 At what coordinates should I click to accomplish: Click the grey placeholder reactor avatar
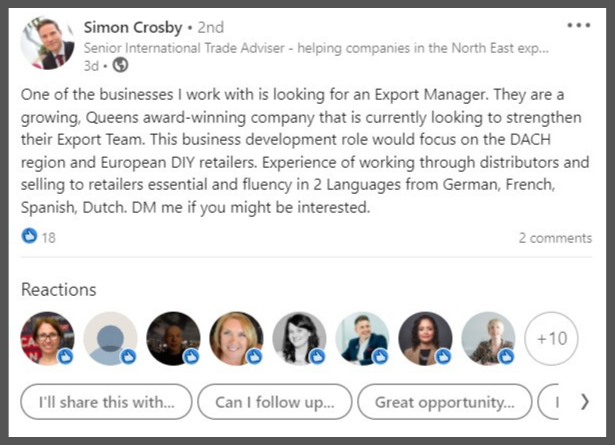pos(110,338)
